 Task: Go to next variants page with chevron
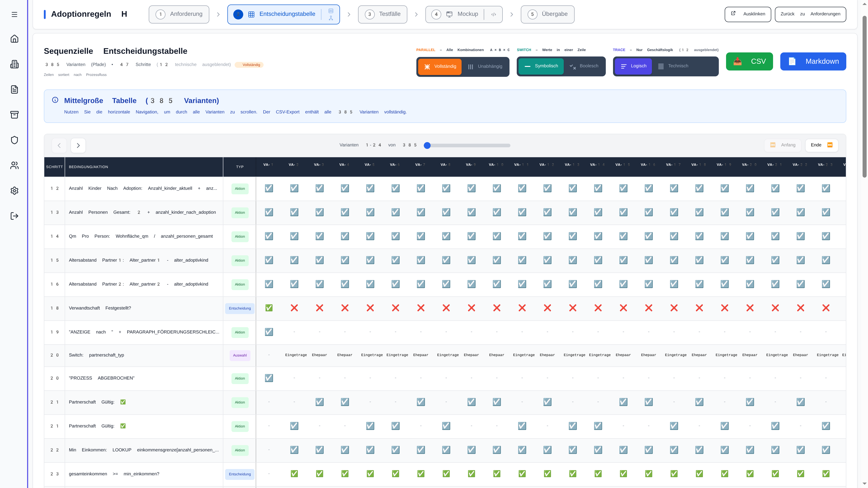coord(78,145)
